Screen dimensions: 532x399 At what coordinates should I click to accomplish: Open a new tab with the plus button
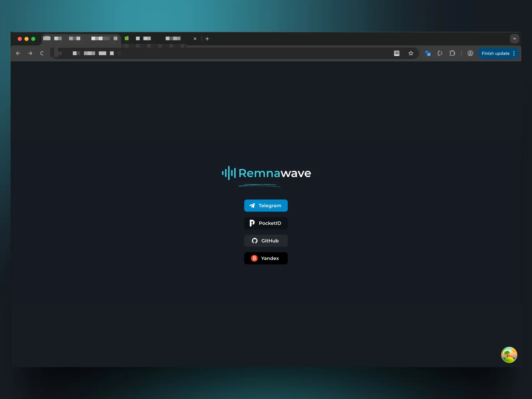click(207, 39)
